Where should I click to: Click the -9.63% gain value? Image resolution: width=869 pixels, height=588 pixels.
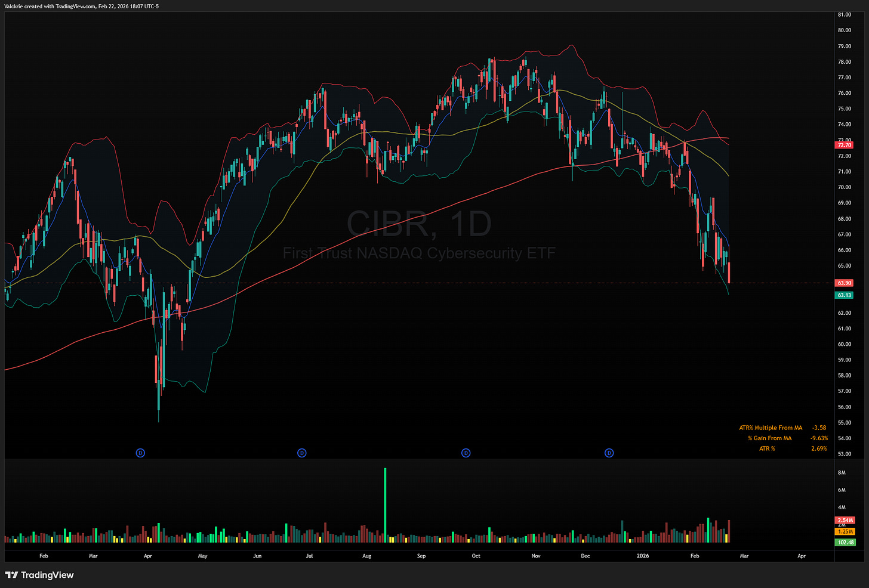(819, 438)
